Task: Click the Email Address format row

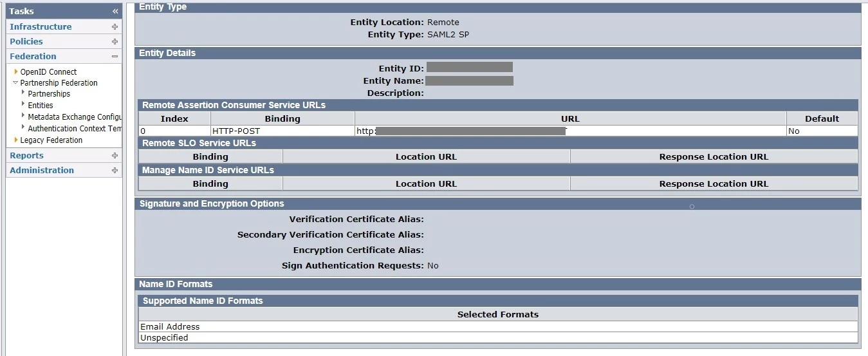Action: (498, 327)
